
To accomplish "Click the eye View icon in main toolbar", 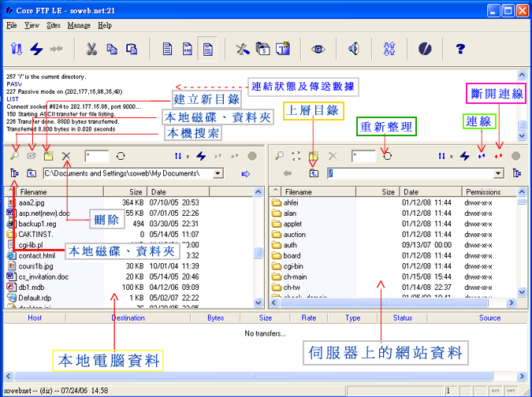I will tap(318, 49).
